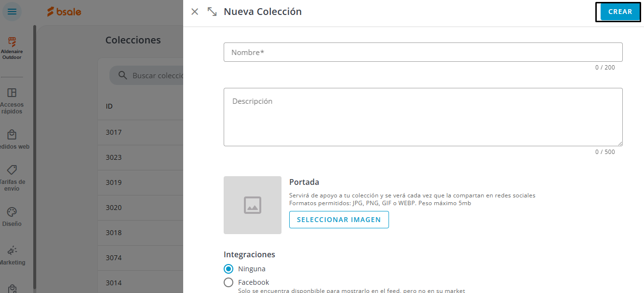644x293 pixels.
Task: Select the Ninguna integration option
Action: (228, 269)
